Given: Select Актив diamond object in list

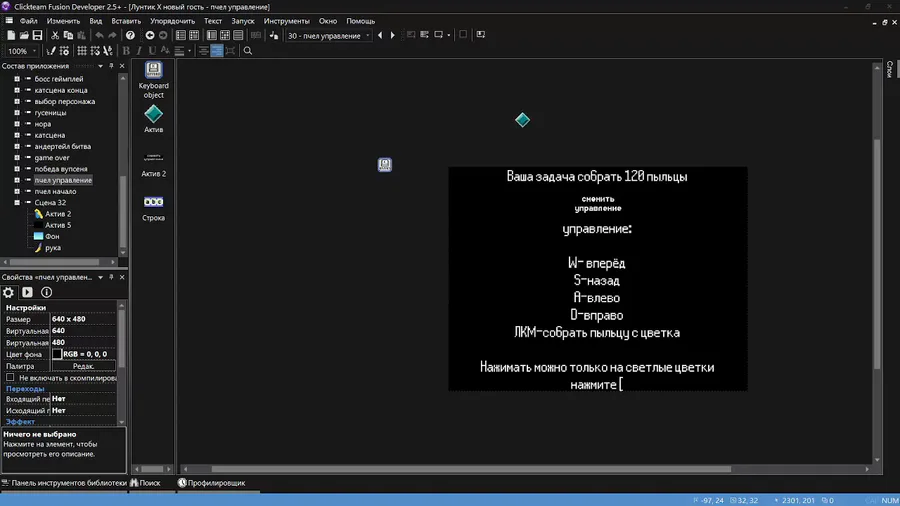Looking at the screenshot, I should coord(153,119).
